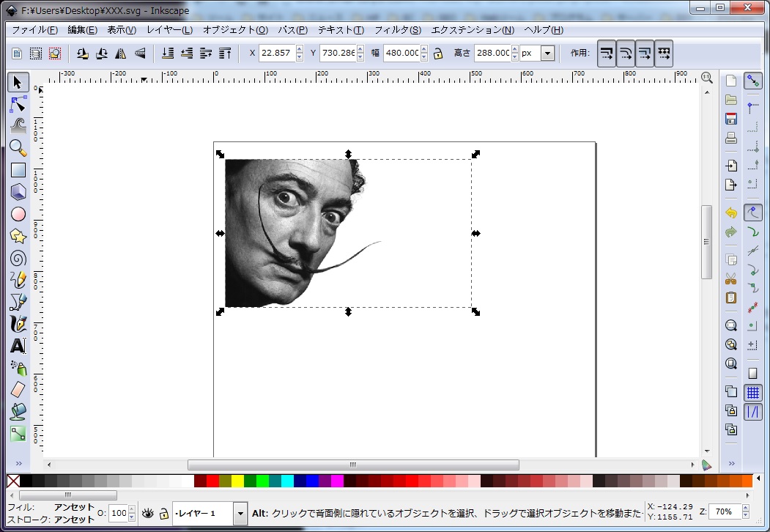Select the 3D Box tool

pos(18,192)
